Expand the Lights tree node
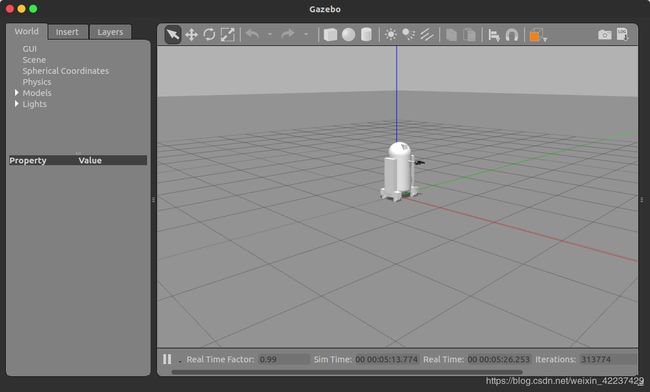650x392 pixels. [17, 104]
